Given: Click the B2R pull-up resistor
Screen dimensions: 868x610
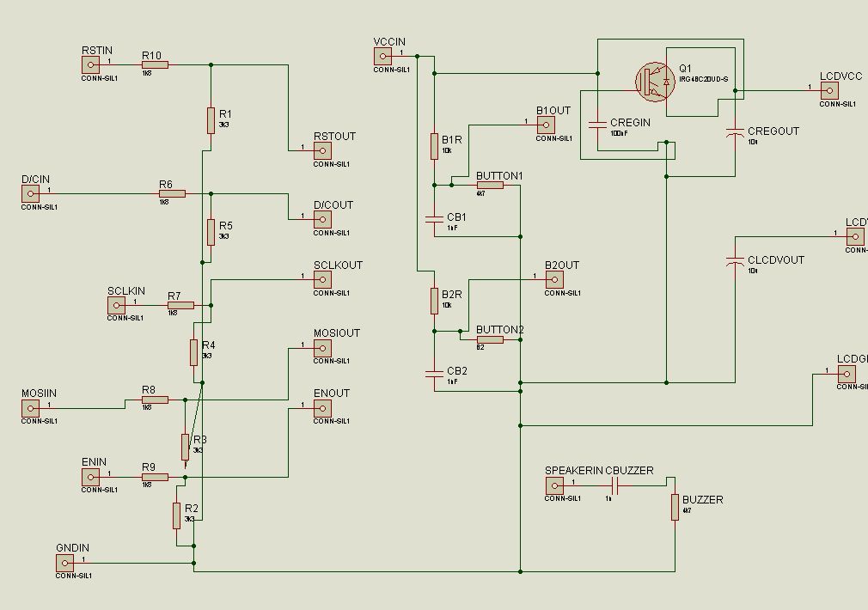Looking at the screenshot, I should (x=435, y=301).
